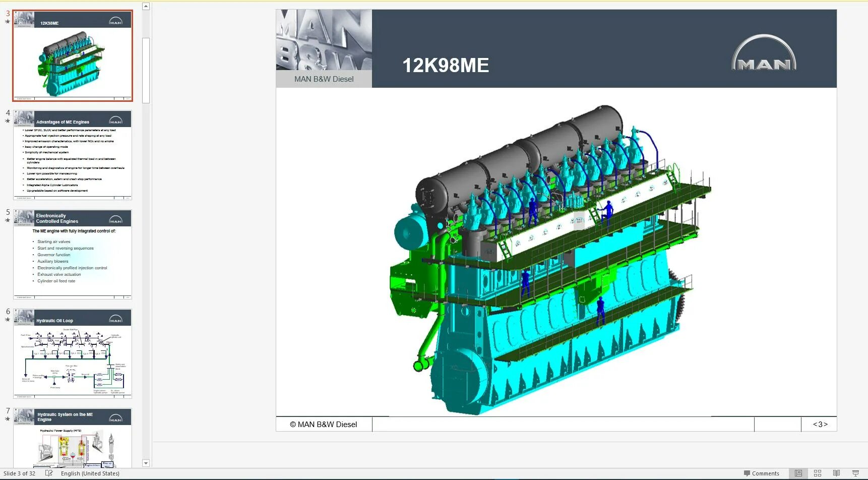Select the 12K98ME engine 3D image
Viewport: 868px width, 480px height.
click(x=550, y=260)
